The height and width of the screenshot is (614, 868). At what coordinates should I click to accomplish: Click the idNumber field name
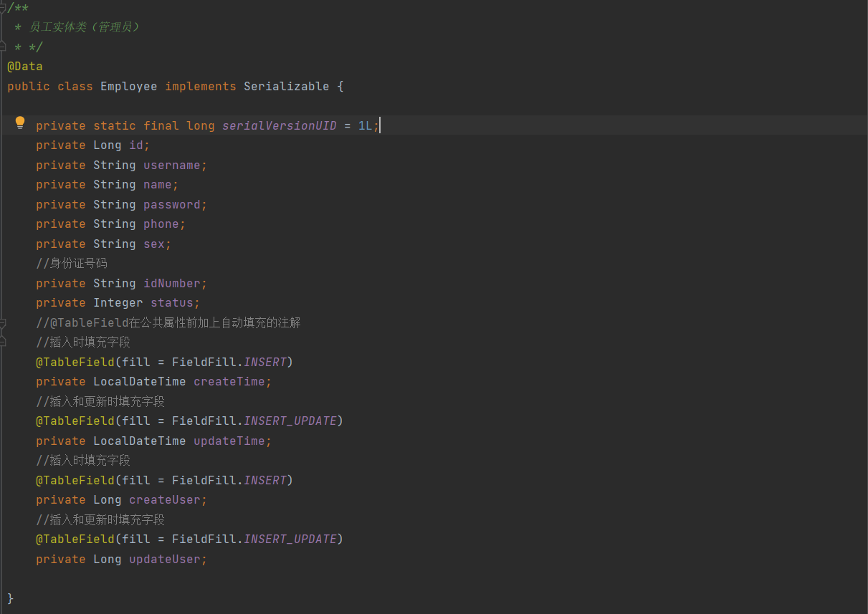(x=172, y=284)
